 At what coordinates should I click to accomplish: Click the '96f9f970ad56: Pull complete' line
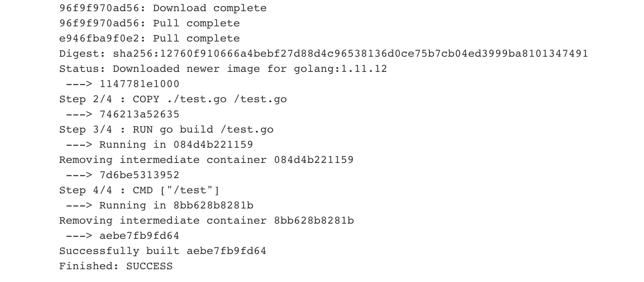150,23
